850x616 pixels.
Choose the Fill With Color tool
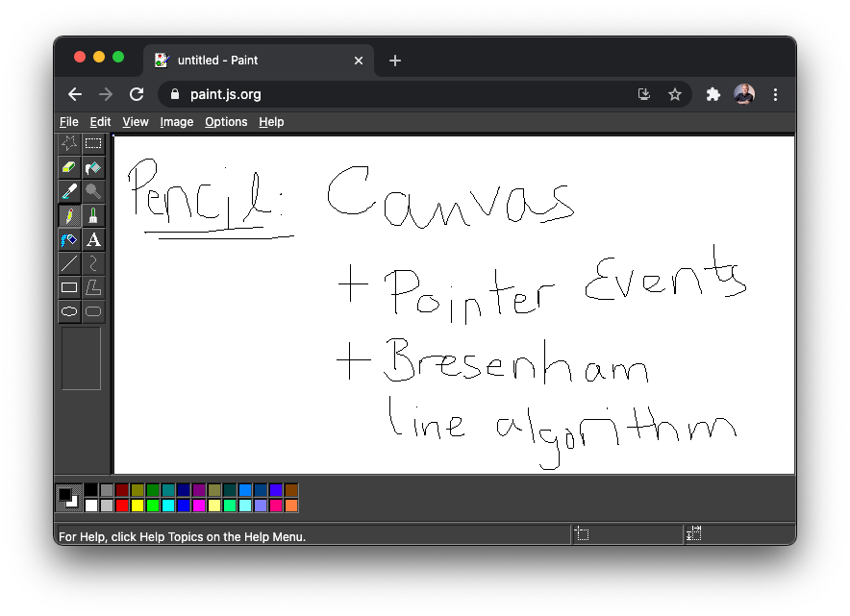coord(92,167)
